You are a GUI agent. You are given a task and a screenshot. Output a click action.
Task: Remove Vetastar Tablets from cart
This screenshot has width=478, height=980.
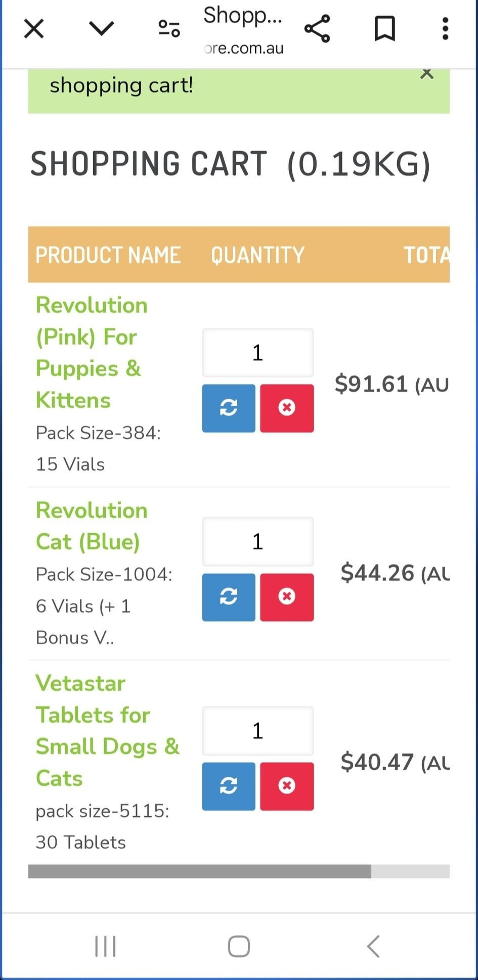pyautogui.click(x=287, y=786)
